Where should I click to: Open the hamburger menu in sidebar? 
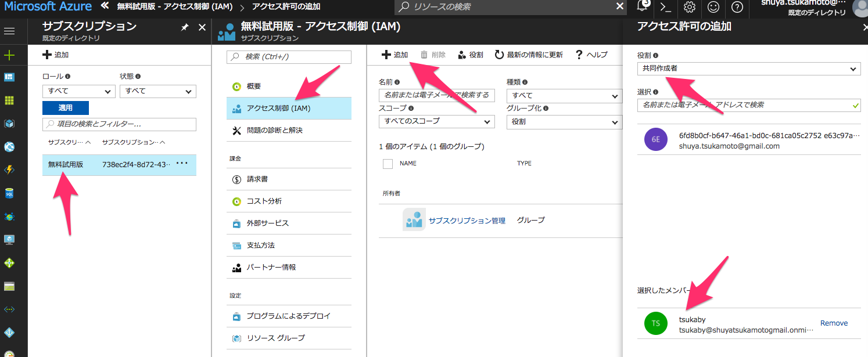pyautogui.click(x=9, y=31)
